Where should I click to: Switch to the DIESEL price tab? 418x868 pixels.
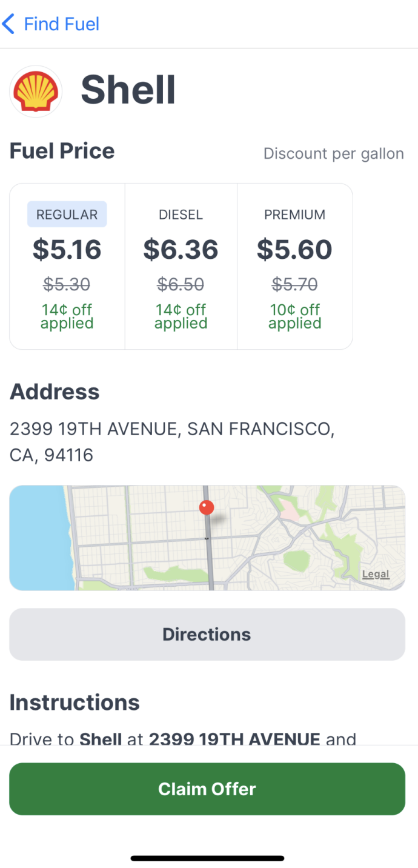pyautogui.click(x=181, y=214)
